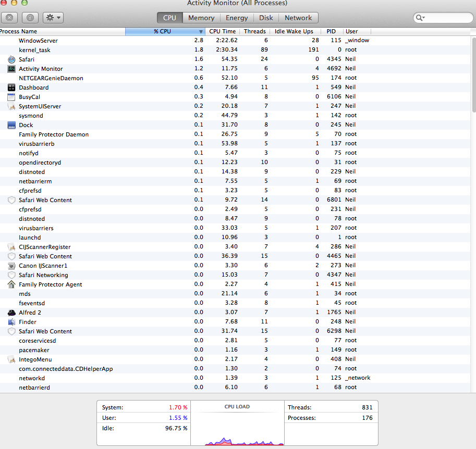Select the mds process row

[235, 294]
